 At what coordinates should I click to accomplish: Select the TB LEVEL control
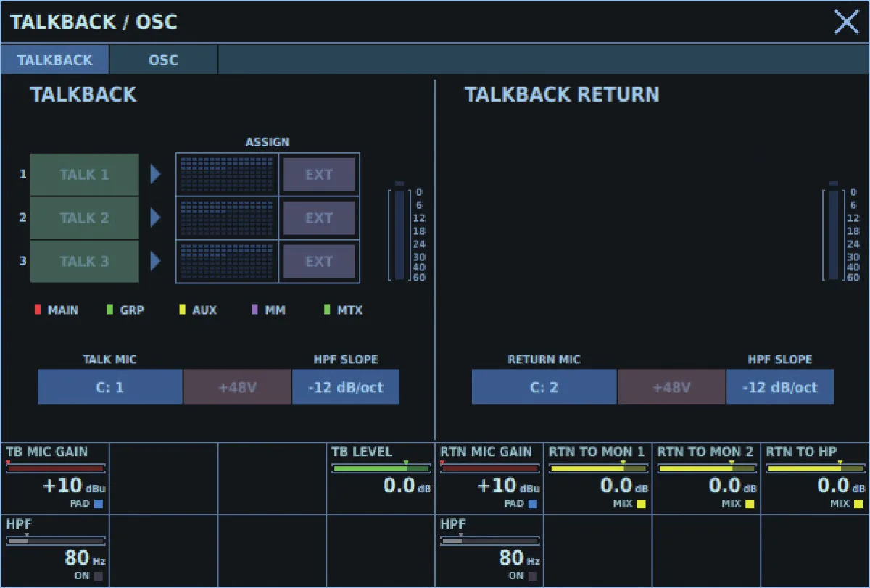(x=381, y=479)
